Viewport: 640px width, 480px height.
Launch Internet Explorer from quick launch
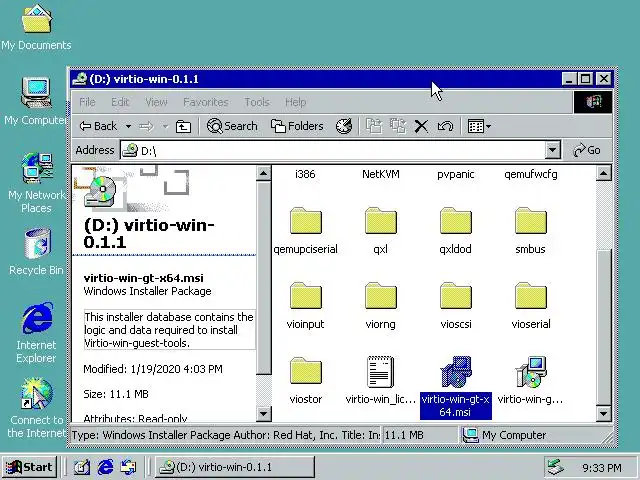pos(105,467)
